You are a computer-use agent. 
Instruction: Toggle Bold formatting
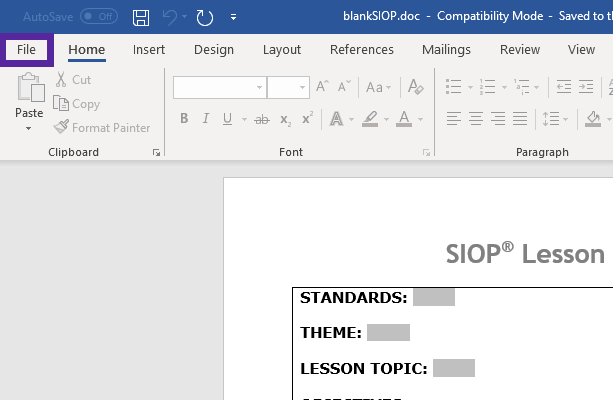pos(184,119)
